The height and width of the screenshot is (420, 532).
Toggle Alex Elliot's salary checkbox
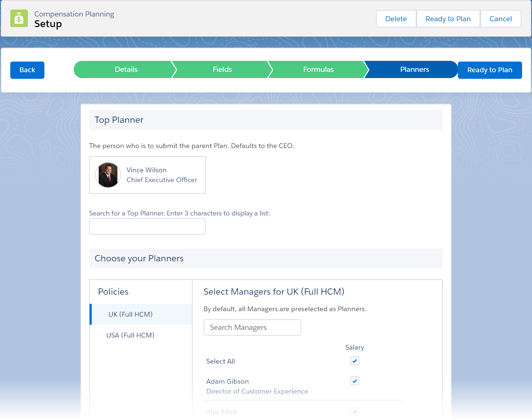click(354, 412)
